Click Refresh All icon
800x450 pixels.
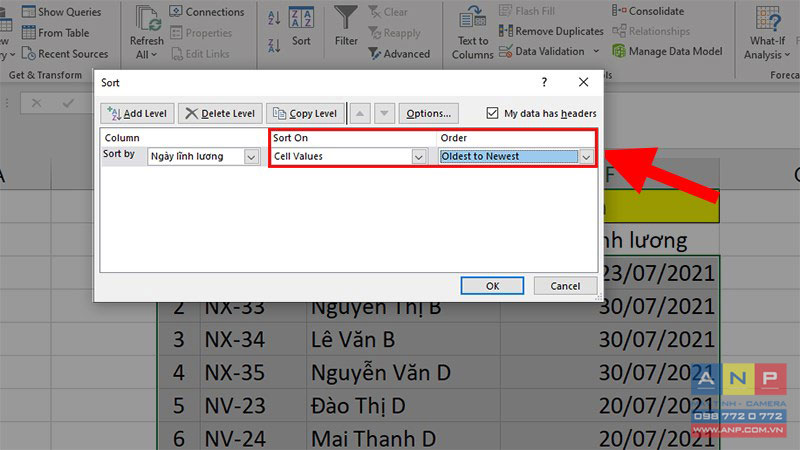pyautogui.click(x=148, y=18)
